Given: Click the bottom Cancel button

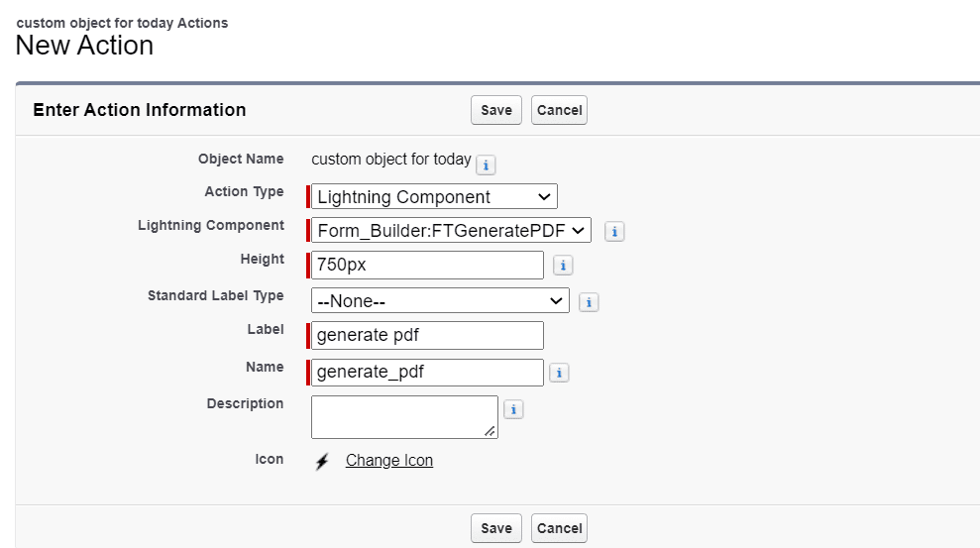Looking at the screenshot, I should [x=559, y=528].
